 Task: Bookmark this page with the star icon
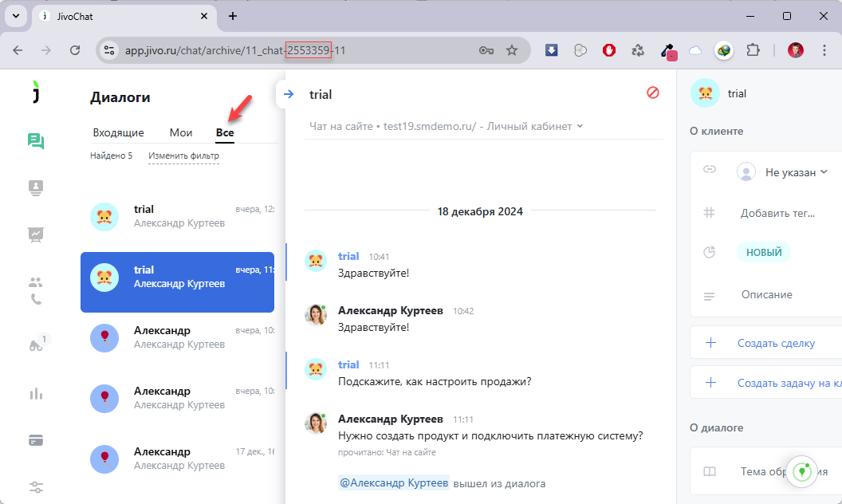pyautogui.click(x=512, y=50)
